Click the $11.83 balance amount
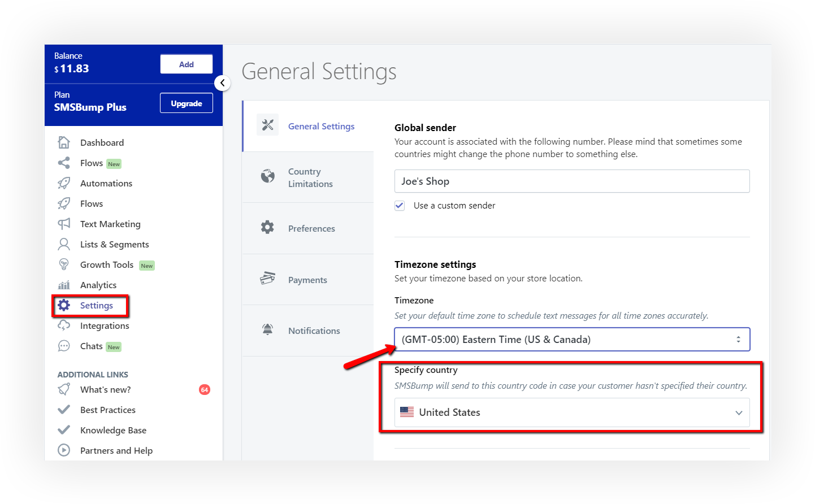The width and height of the screenshot is (815, 504). [x=72, y=69]
